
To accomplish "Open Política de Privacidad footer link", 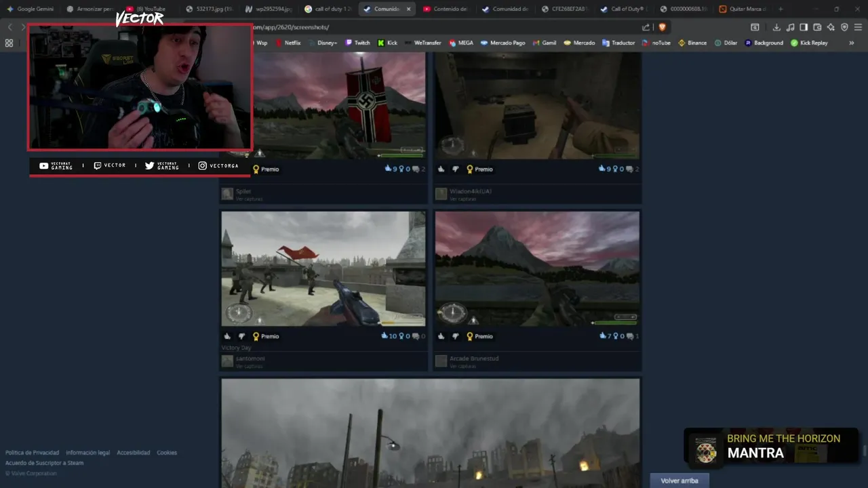I will [32, 453].
